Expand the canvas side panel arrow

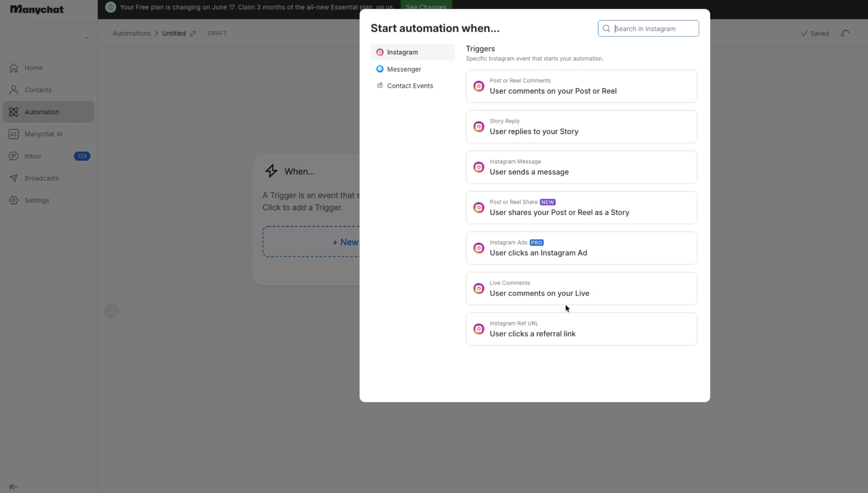coord(111,311)
